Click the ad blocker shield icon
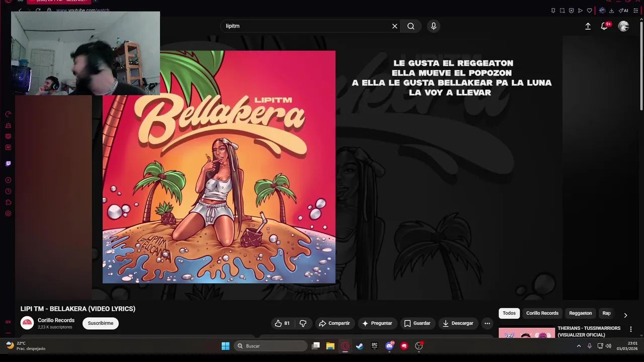 (x=572, y=11)
